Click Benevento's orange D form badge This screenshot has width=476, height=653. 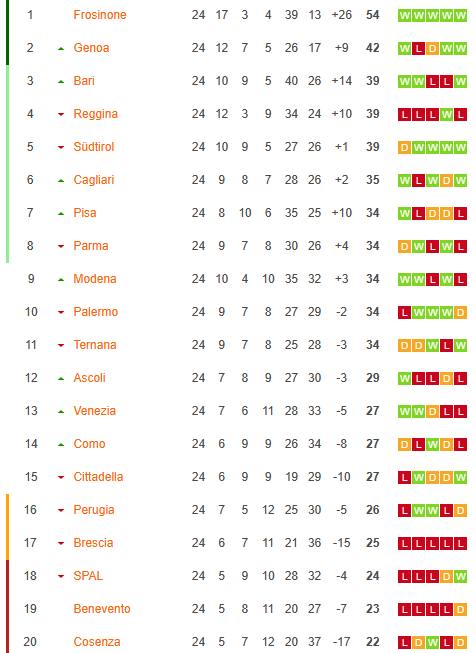460,610
